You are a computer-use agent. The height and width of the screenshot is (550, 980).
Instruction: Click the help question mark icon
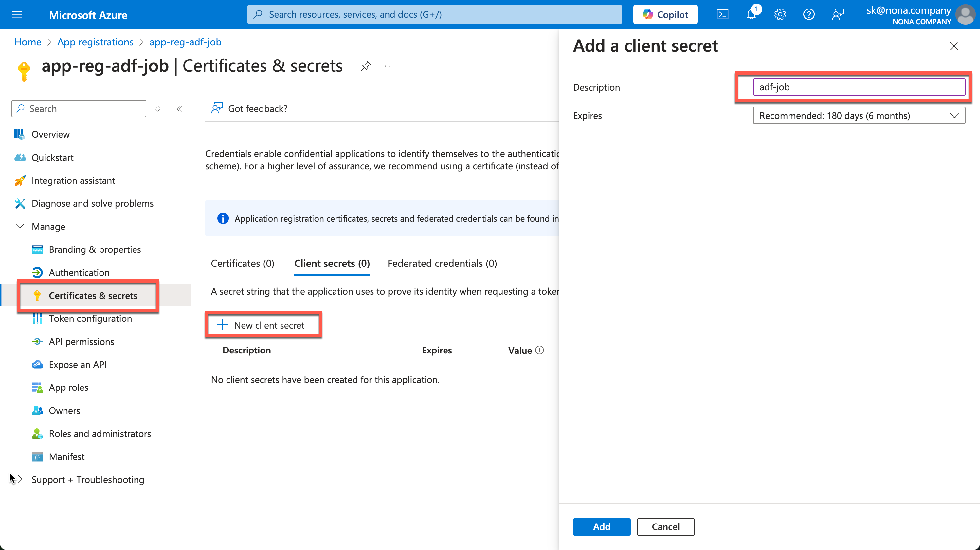(808, 14)
